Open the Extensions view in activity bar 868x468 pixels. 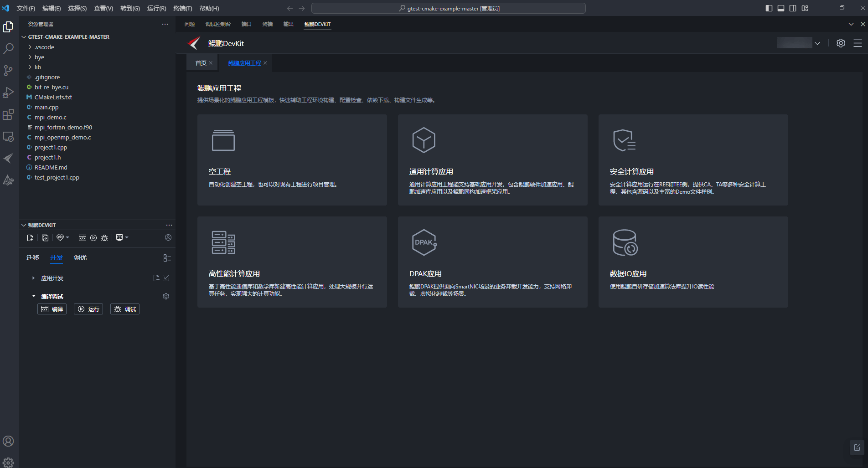click(x=8, y=114)
